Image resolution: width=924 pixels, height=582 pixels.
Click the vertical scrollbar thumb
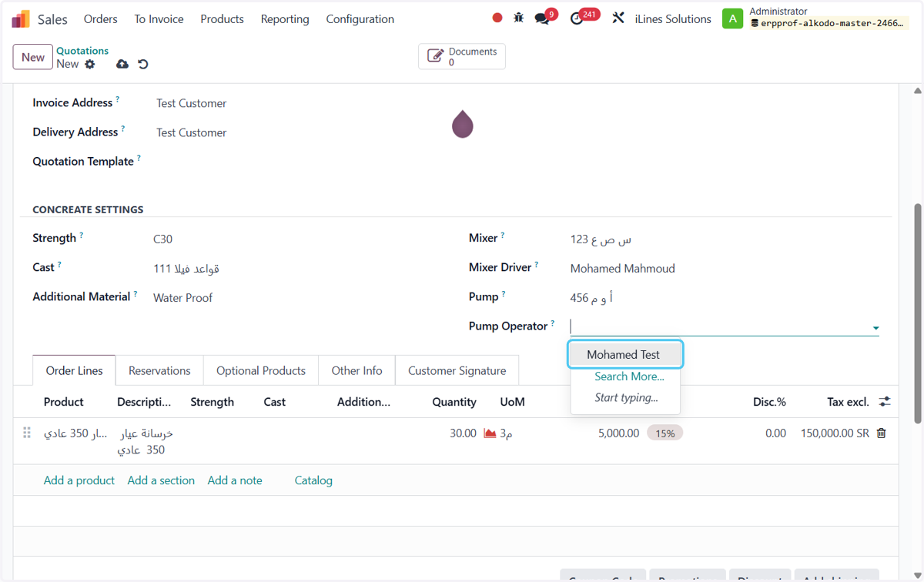click(917, 313)
